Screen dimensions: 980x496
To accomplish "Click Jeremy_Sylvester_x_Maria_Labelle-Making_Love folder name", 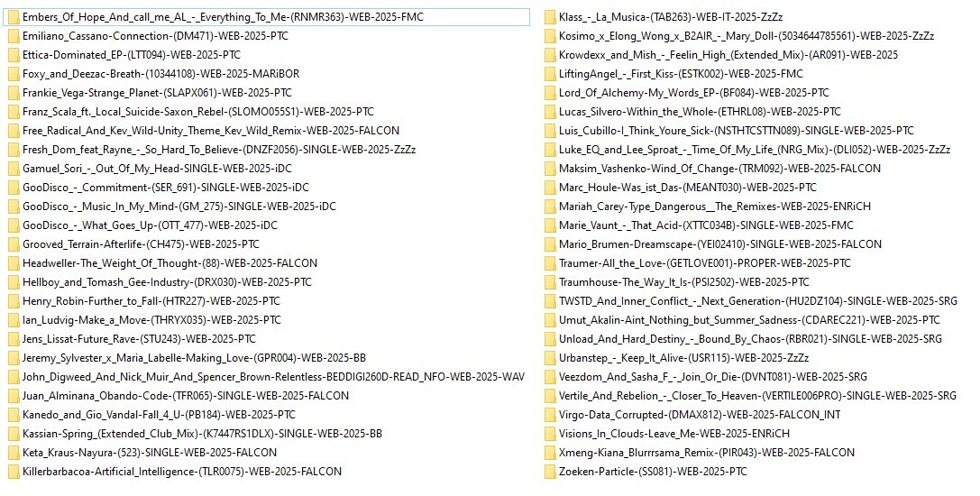I will [x=195, y=358].
